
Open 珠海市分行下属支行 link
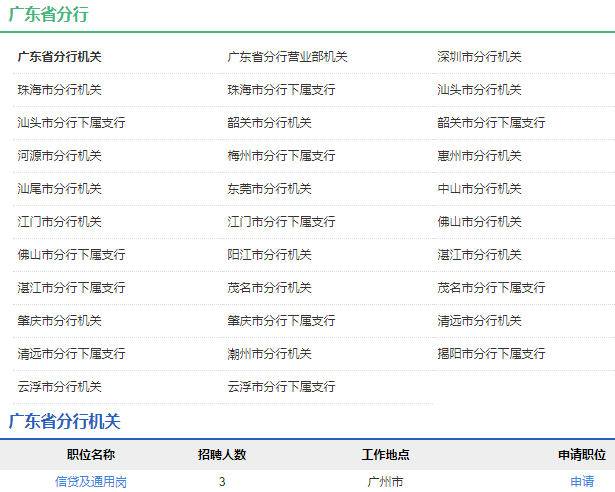coord(281,90)
